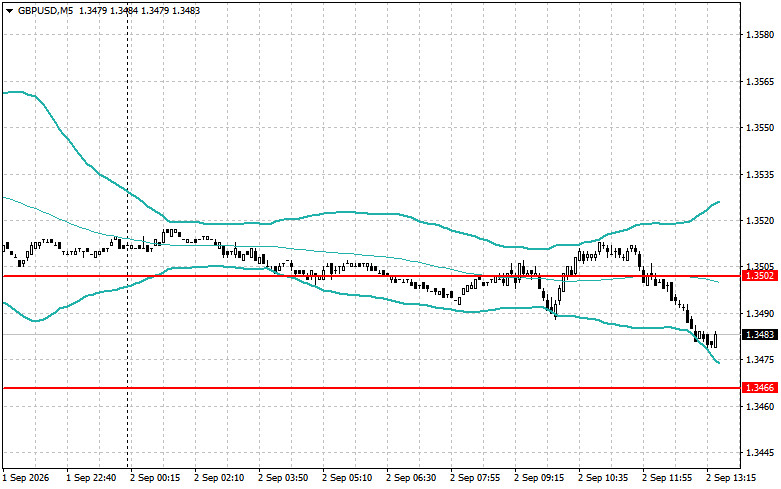Viewport: 781px width, 489px height.
Task: Select the red 1.3466 horizontal level line
Action: (x=371, y=387)
